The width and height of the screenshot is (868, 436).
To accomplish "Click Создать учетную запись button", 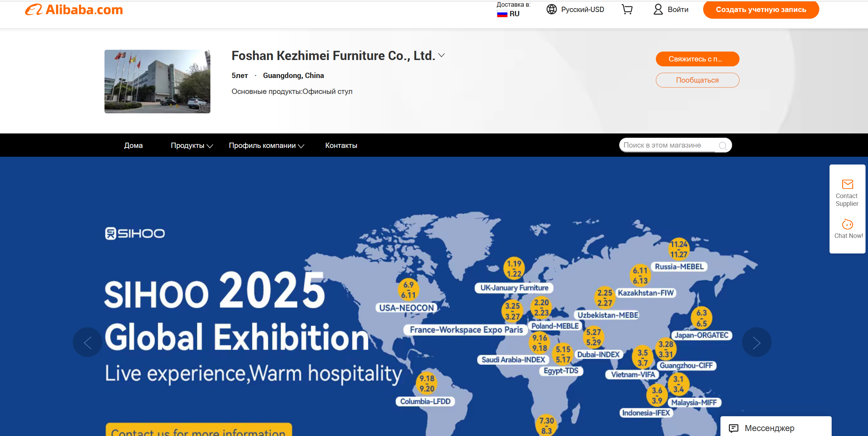I will 761,10.
